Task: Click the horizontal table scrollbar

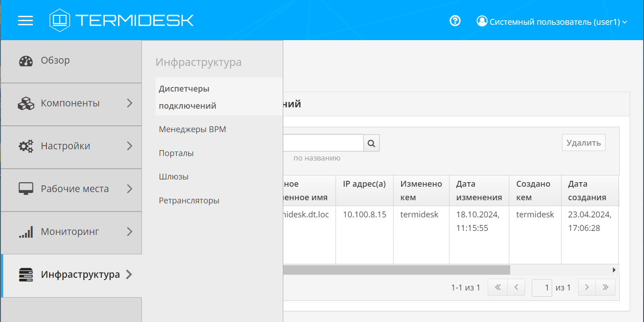Action: pyautogui.click(x=396, y=270)
